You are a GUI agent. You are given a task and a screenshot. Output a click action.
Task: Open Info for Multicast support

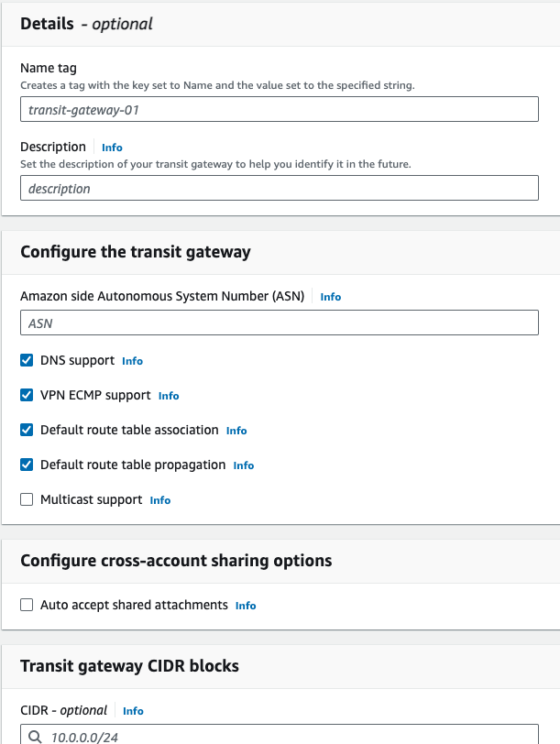tap(160, 500)
